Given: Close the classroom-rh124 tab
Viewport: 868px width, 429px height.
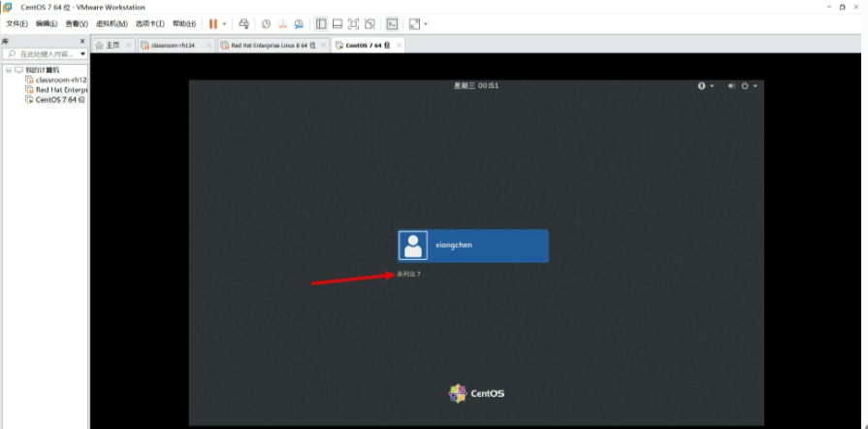Looking at the screenshot, I should pos(209,46).
